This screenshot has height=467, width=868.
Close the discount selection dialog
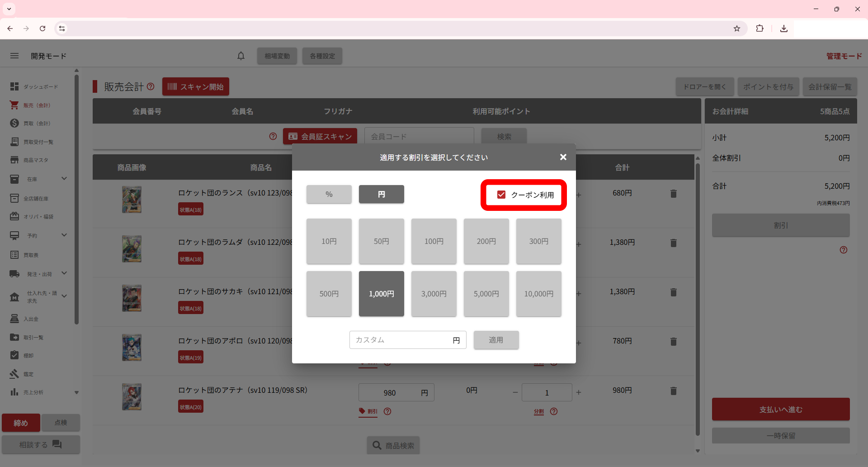tap(563, 157)
